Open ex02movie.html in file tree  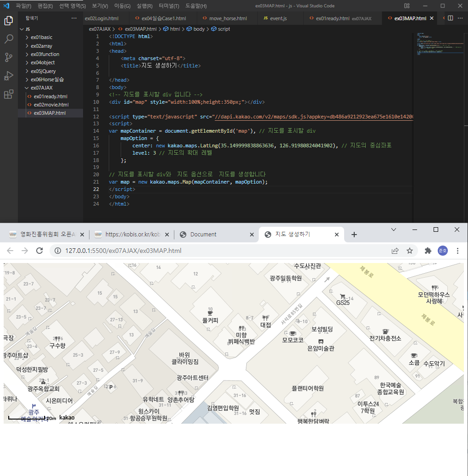click(50, 105)
